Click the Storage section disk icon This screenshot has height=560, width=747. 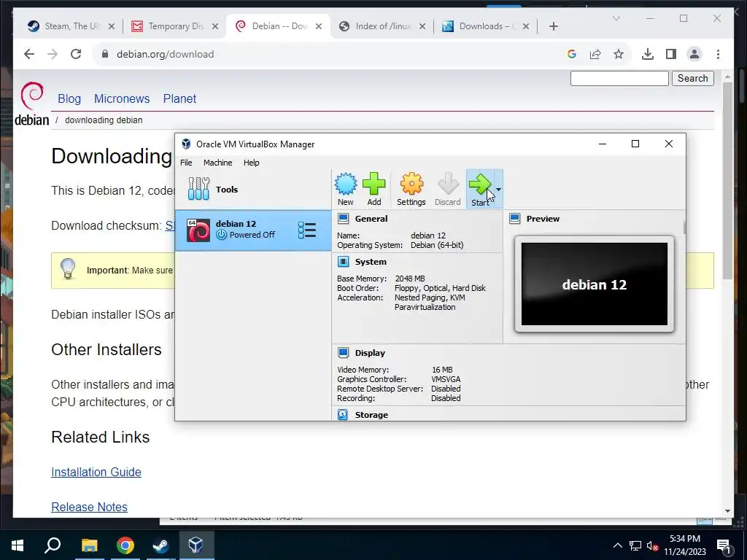(x=343, y=414)
